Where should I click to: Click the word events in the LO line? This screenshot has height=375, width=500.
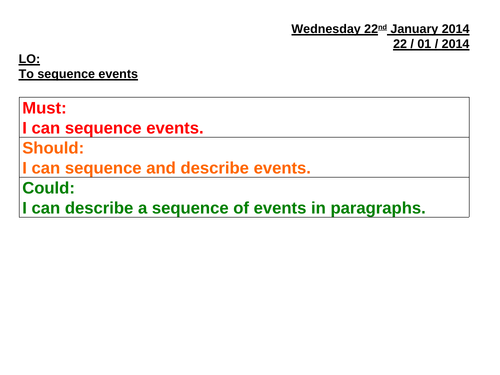(118, 74)
